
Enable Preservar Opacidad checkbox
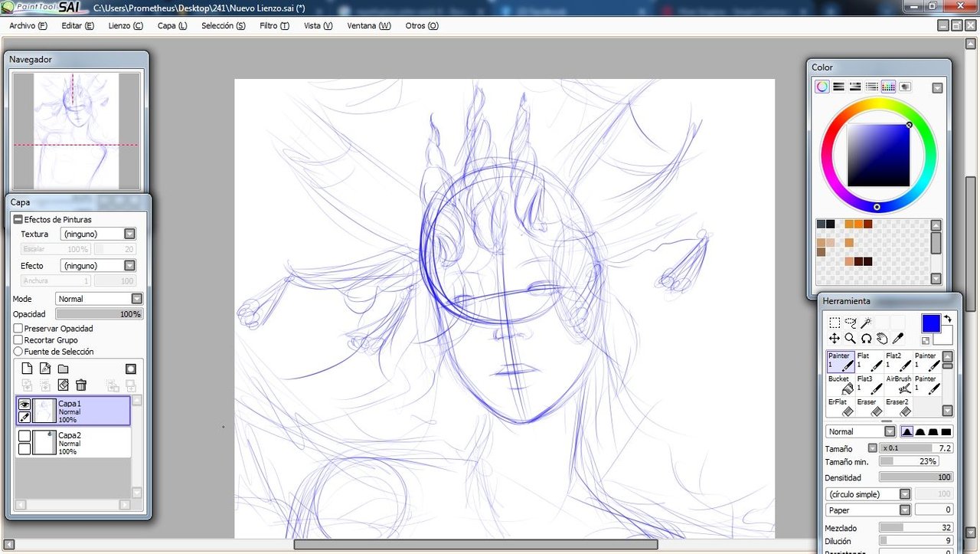(18, 328)
